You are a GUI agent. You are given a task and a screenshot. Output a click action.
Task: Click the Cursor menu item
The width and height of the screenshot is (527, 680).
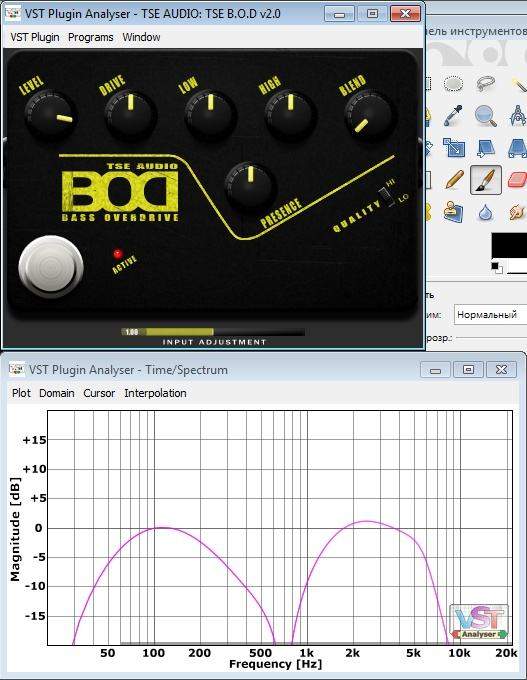[99, 393]
